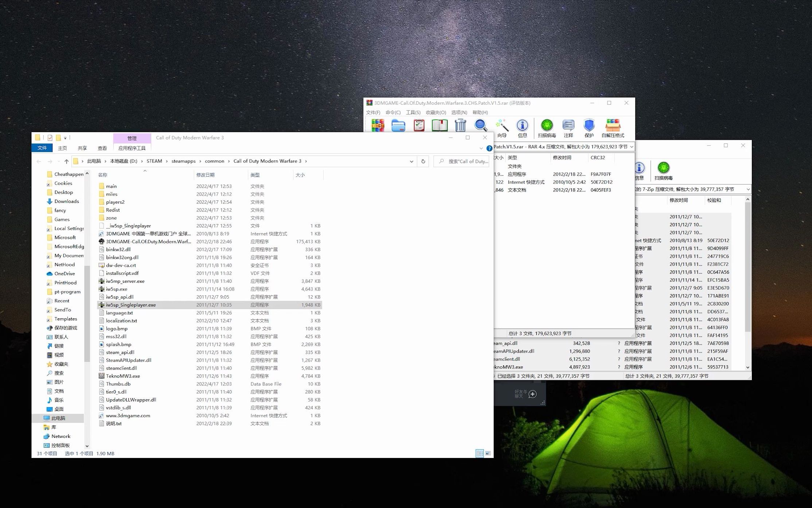The image size is (812, 508).
Task: Open the 文件 tab in Explorer ribbon
Action: [42, 148]
